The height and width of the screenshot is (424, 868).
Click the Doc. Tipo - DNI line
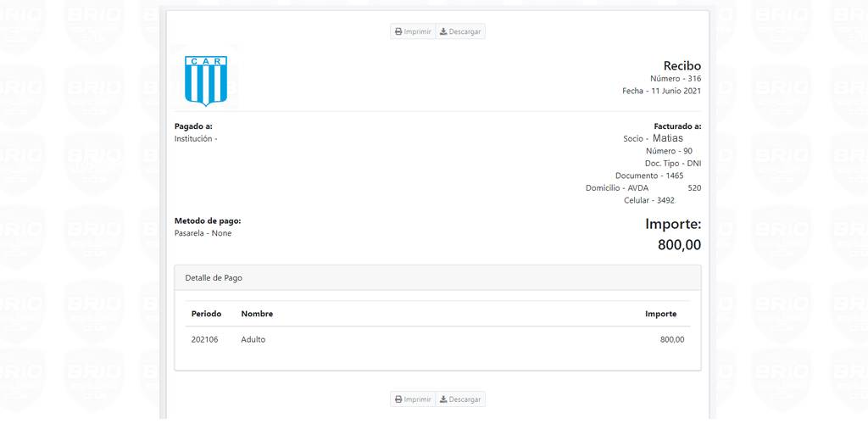(x=673, y=164)
